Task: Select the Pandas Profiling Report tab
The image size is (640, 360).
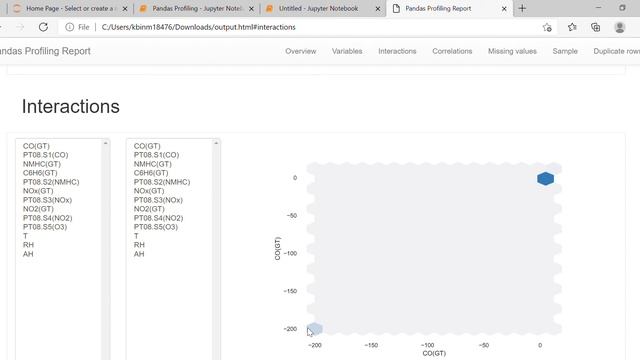Action: [x=449, y=8]
